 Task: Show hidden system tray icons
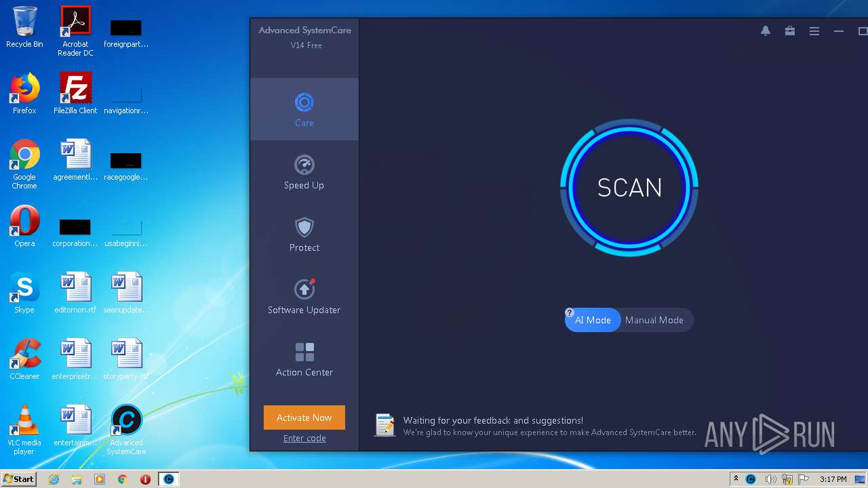(x=736, y=479)
